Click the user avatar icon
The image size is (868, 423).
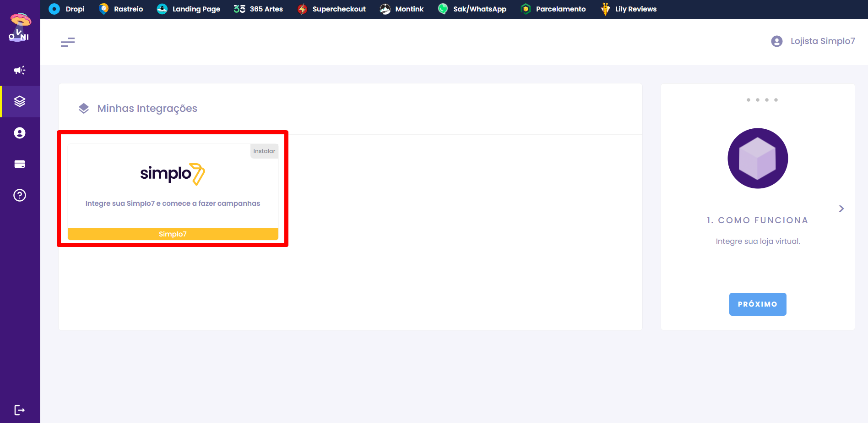(x=777, y=41)
